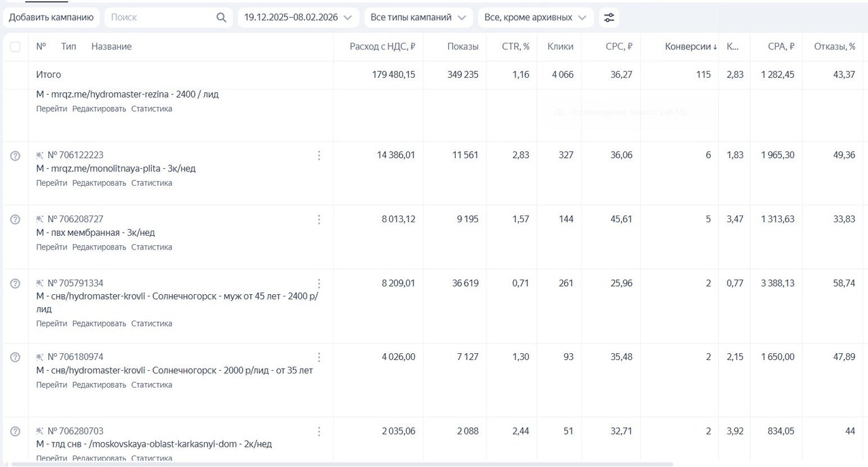This screenshot has height=467, width=868.
Task: Open the date range 19.12.2025–08.02.2026 dropdown
Action: pos(298,18)
